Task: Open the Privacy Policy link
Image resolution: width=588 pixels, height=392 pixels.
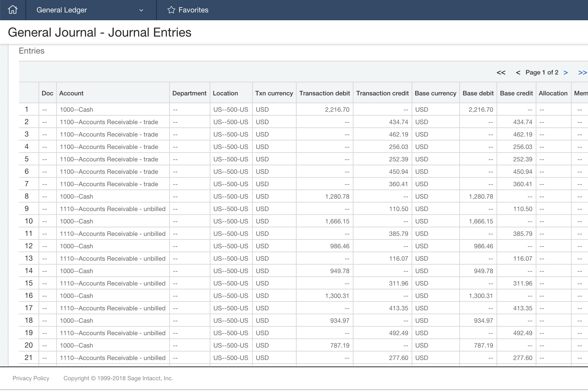Action: tap(31, 378)
